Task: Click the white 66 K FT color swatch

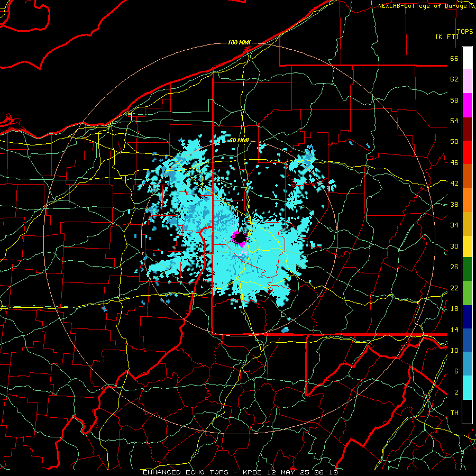Action: coord(467,58)
